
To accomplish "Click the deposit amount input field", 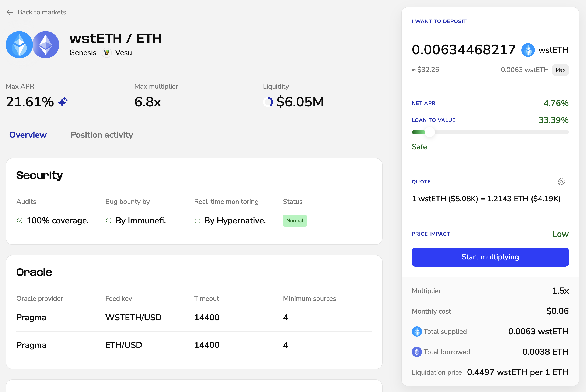I will coord(463,50).
